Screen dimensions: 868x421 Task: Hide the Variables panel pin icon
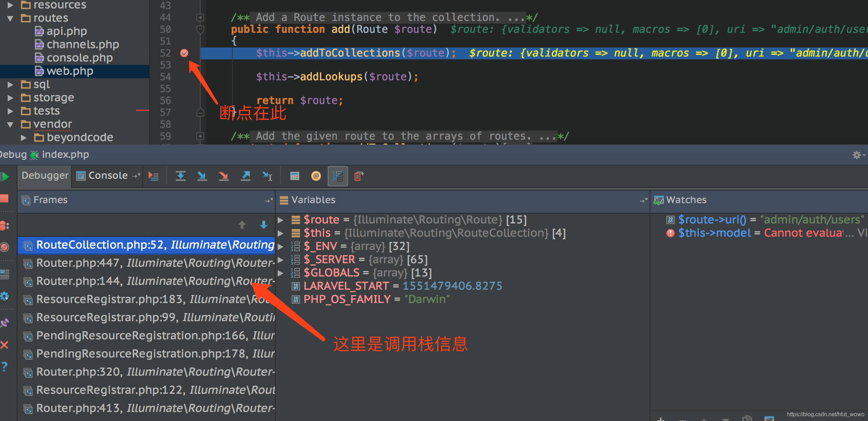point(643,200)
